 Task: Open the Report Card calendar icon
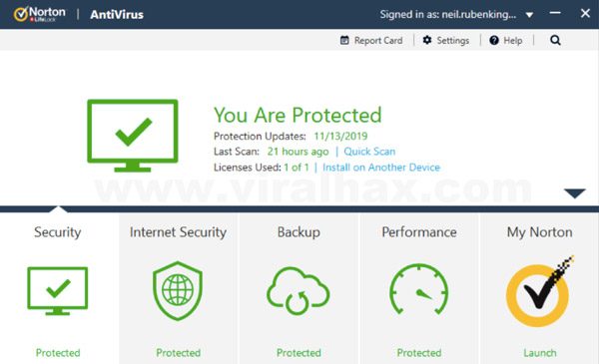coord(344,40)
